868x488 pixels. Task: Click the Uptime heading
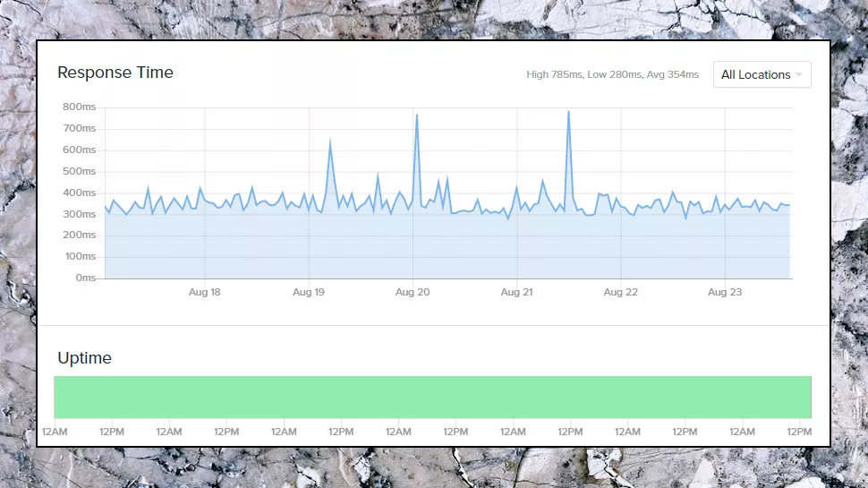pyautogui.click(x=85, y=358)
